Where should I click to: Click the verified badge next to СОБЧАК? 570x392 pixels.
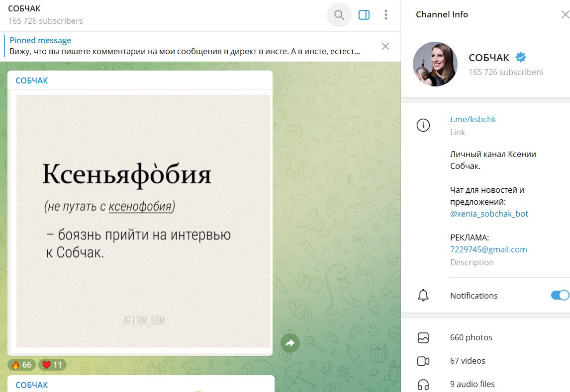520,57
